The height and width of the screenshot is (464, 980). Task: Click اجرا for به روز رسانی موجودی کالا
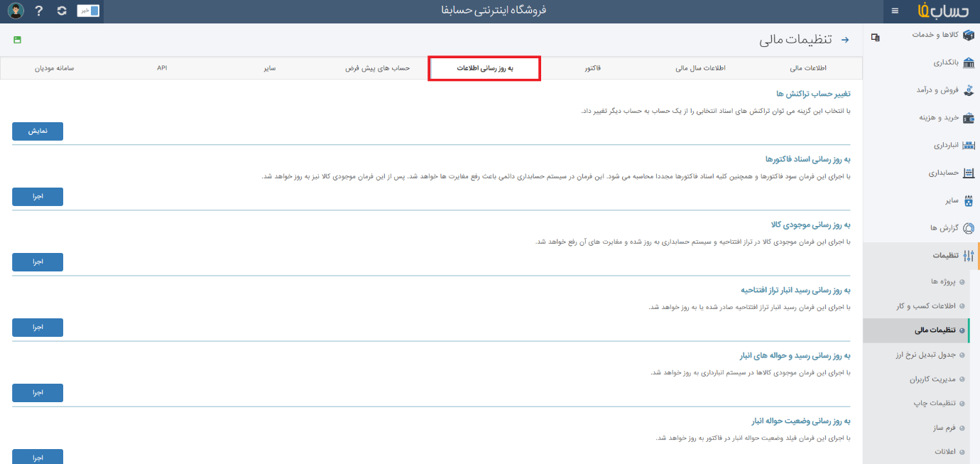coord(38,262)
